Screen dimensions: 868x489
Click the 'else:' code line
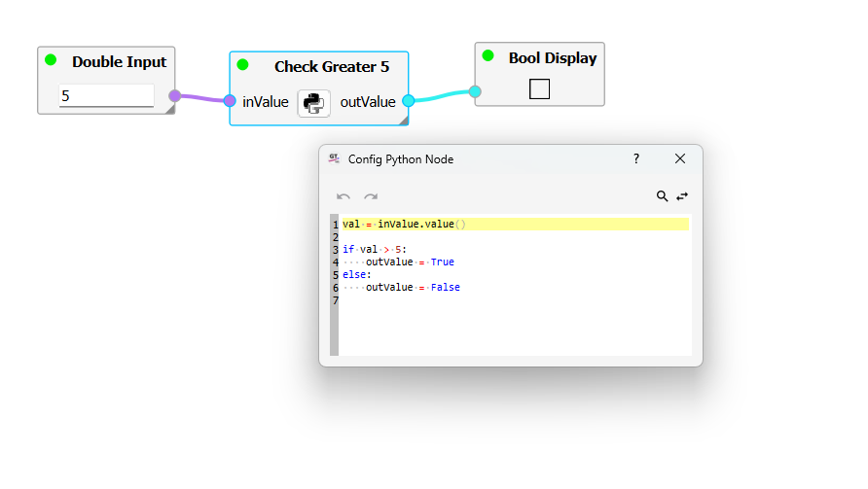[356, 275]
